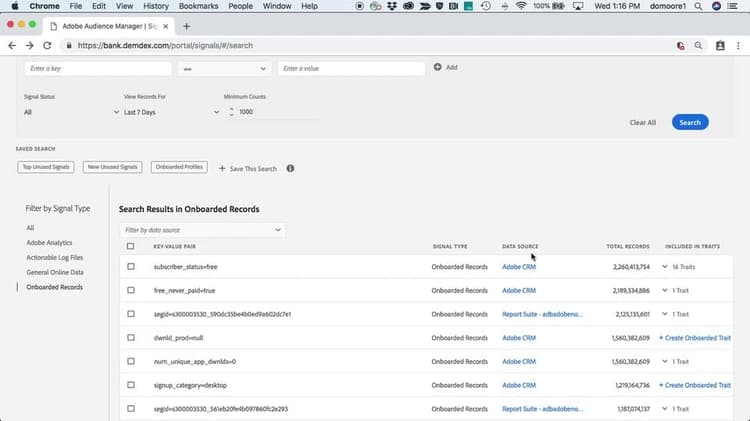
Task: Click the Dropbox menu bar icon
Action: tap(392, 6)
